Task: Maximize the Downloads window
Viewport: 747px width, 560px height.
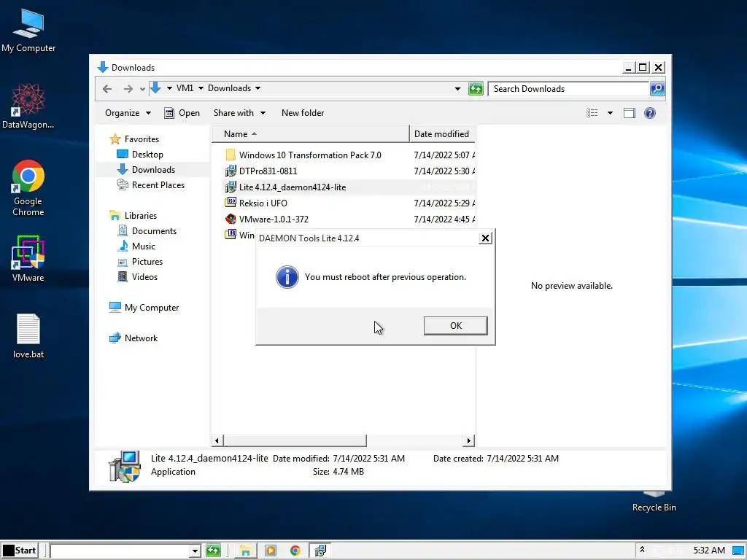Action: pos(643,68)
